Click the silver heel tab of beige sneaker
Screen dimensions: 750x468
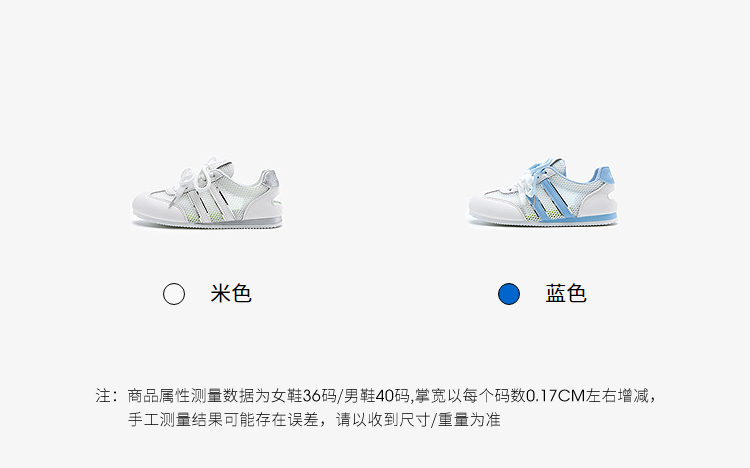[x=269, y=179]
